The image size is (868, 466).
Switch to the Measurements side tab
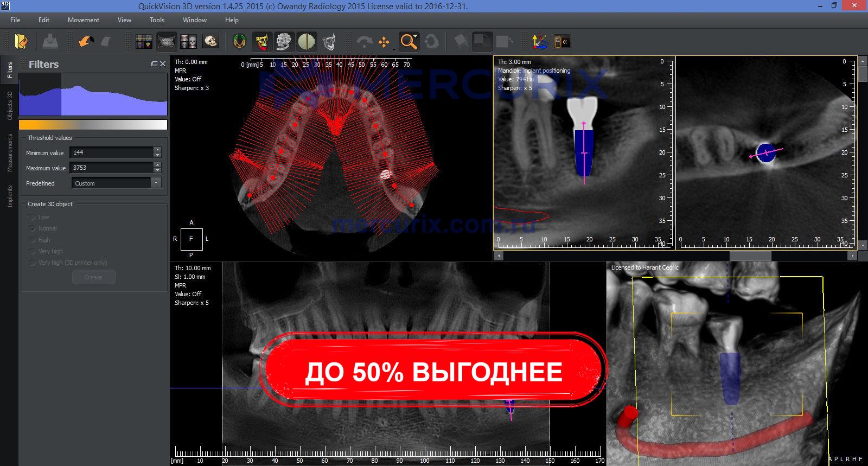click(9, 153)
